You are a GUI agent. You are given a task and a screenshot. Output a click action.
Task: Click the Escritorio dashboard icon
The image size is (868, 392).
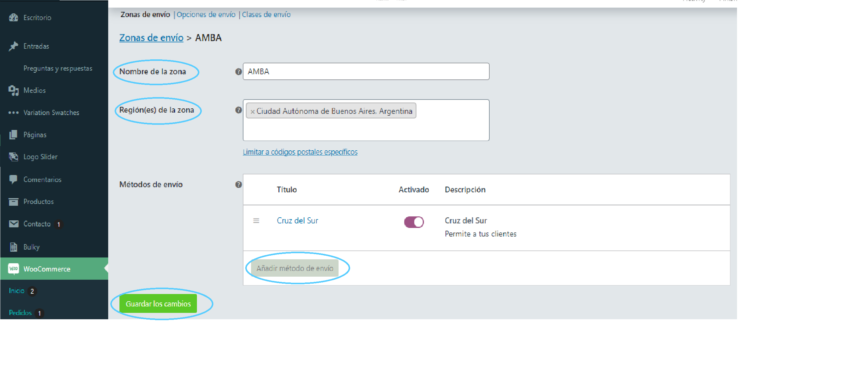[13, 18]
